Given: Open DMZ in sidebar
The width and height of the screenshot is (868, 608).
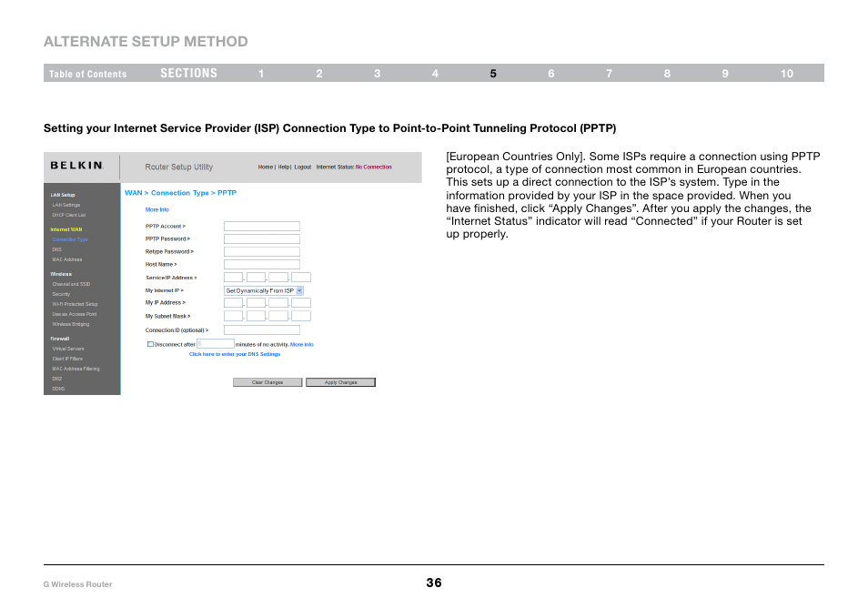Looking at the screenshot, I should pos(57,379).
